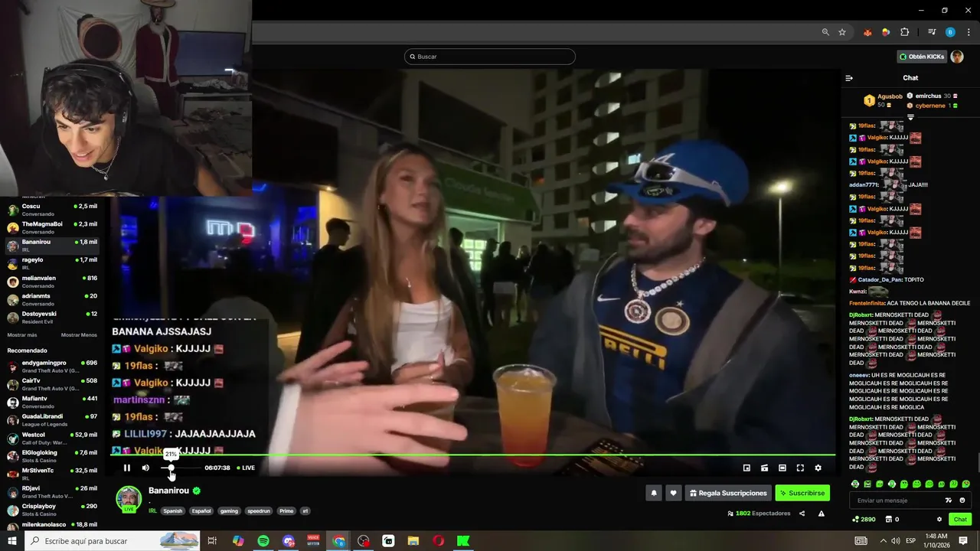Open the emote picker smiley in chat

coord(962,500)
